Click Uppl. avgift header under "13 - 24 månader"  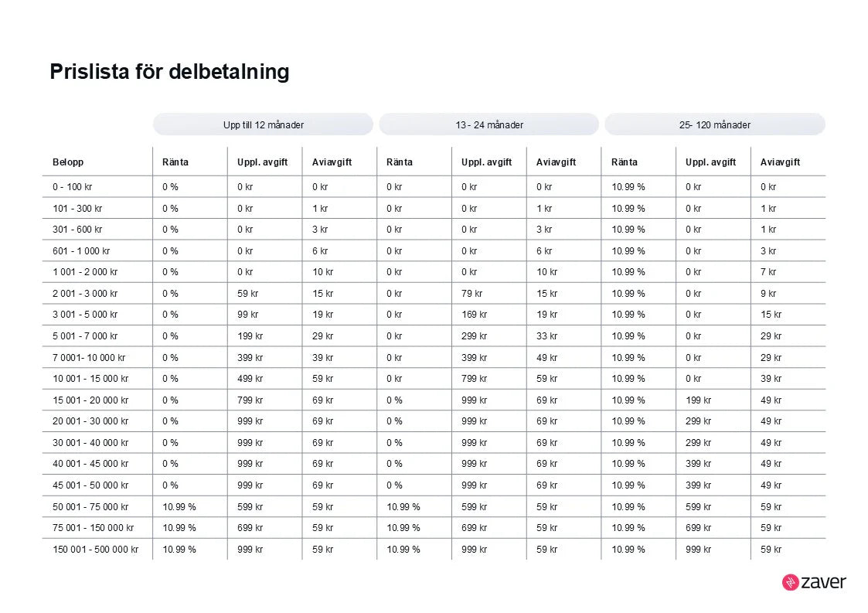486,162
